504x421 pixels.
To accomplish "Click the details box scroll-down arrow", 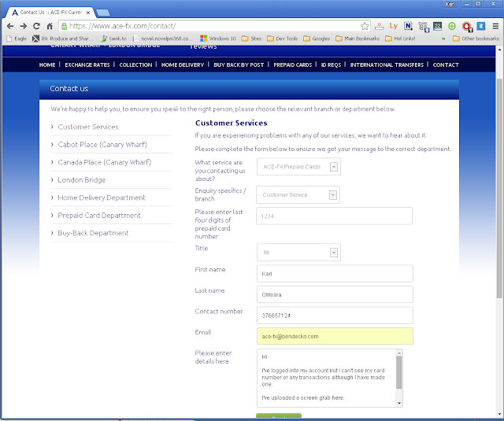I will (399, 404).
